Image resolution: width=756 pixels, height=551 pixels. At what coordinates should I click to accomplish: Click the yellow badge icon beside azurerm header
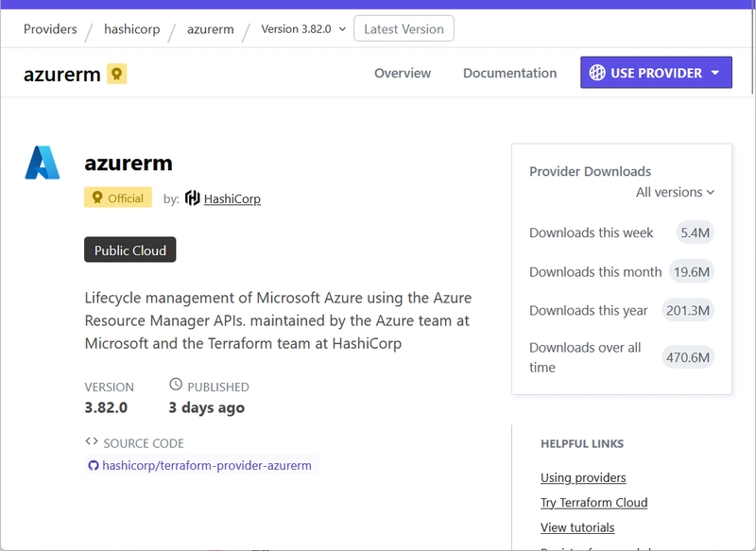pyautogui.click(x=116, y=74)
